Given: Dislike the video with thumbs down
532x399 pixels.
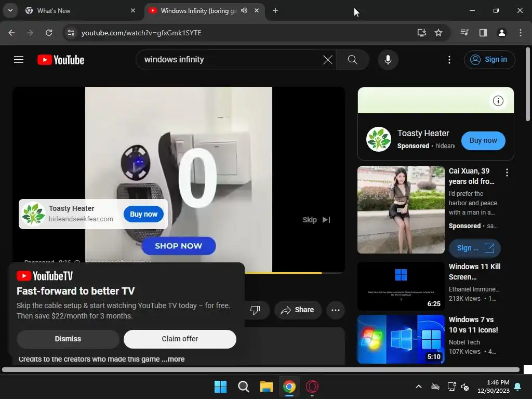Looking at the screenshot, I should 256,310.
